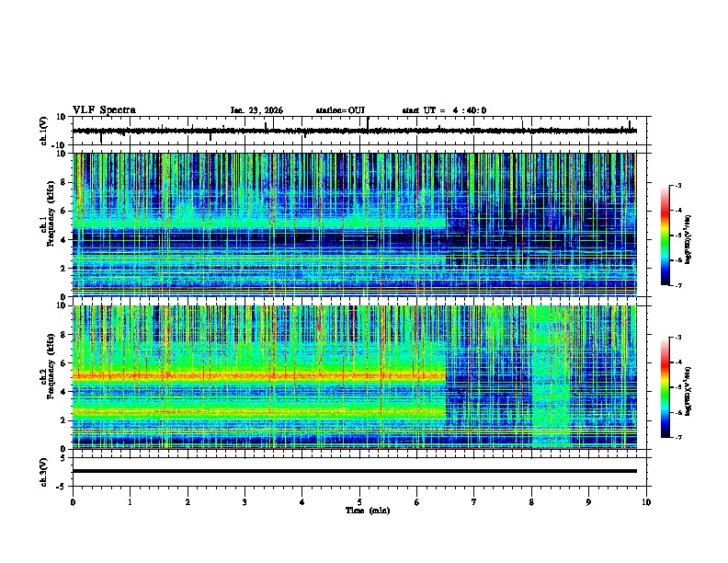Click the "6" kHz tick on ch.2 frequency axis
728x563 pixels.
(64, 363)
